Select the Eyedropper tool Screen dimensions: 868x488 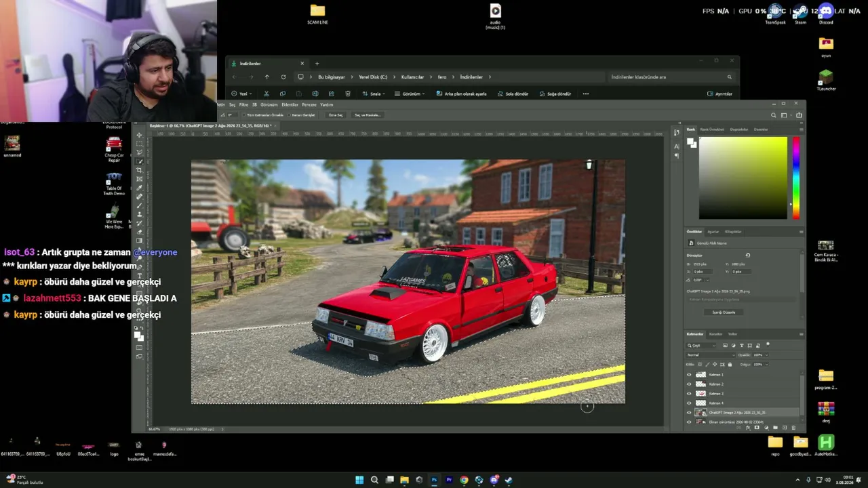[140, 188]
